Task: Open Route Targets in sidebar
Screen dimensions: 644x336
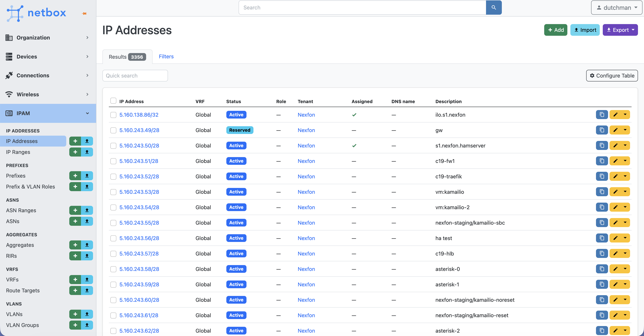Action: tap(23, 290)
